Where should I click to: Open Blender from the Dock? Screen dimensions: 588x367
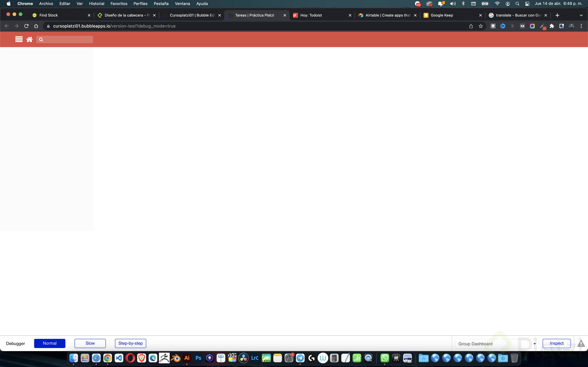tap(175, 358)
